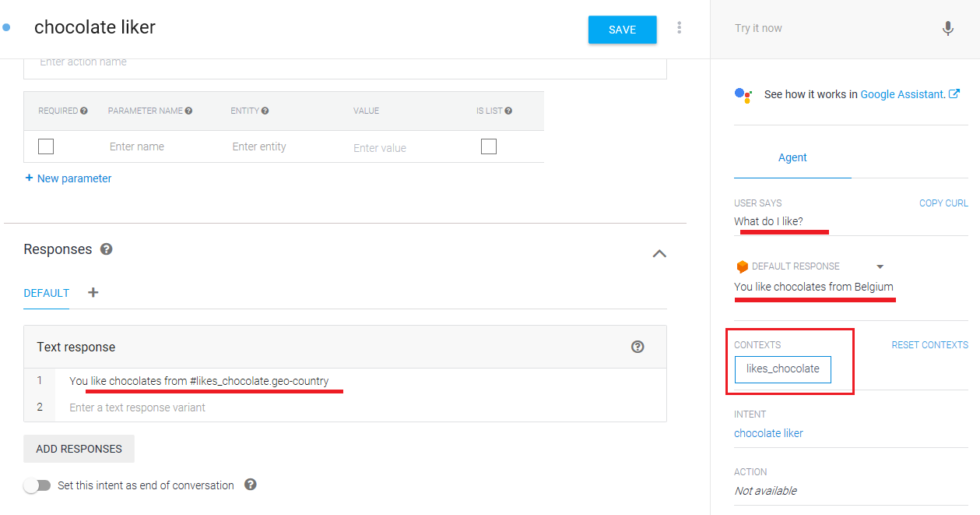Click help icon beside end of conversation toggle
The width and height of the screenshot is (980, 515).
[251, 485]
